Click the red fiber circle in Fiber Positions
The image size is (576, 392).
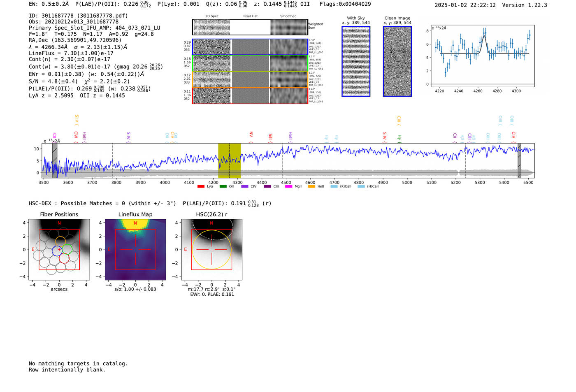click(64, 258)
